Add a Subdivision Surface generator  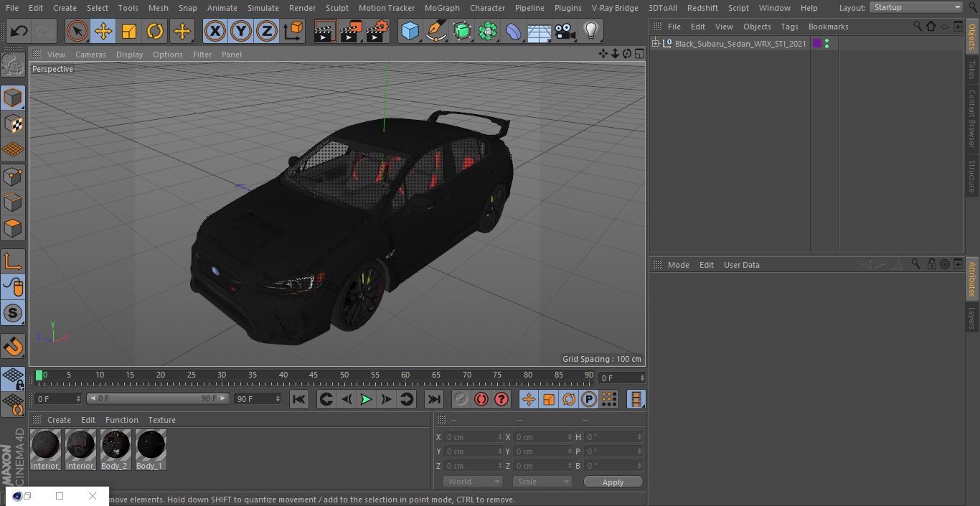pos(462,31)
